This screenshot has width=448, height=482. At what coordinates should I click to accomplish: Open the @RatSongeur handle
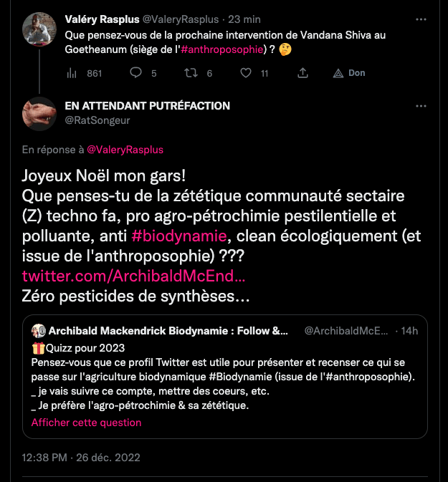click(97, 120)
